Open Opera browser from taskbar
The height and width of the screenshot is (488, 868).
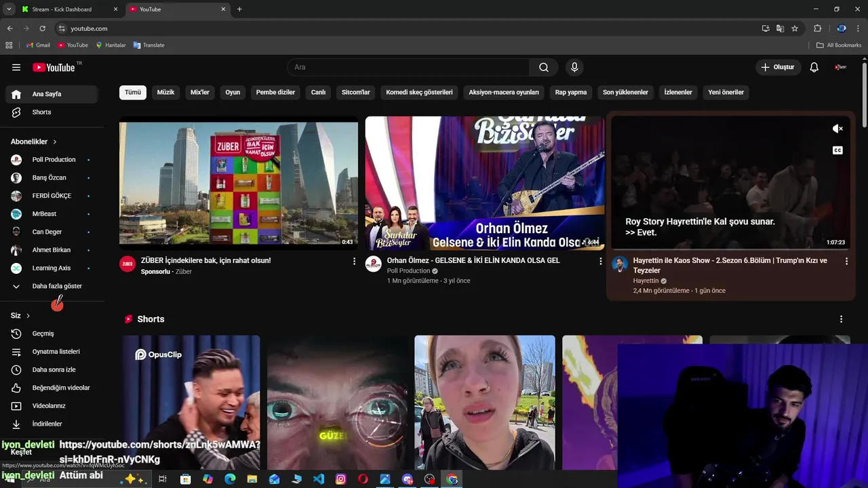(x=363, y=479)
